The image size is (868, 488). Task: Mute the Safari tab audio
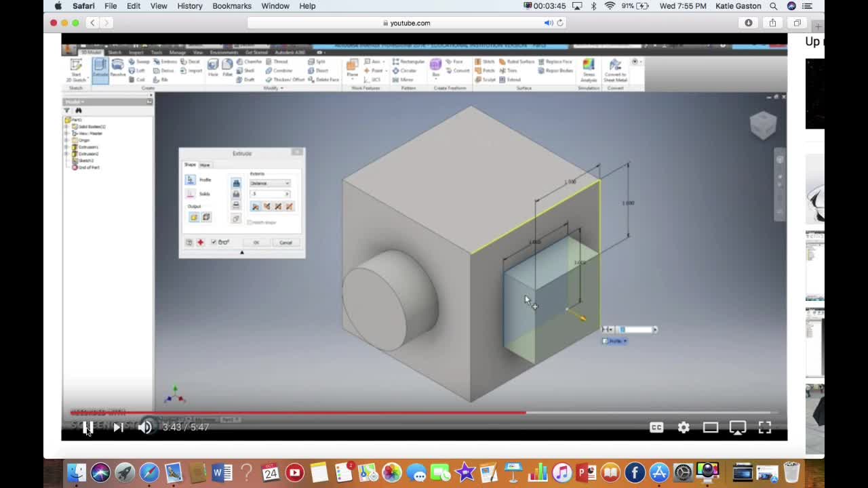[548, 23]
